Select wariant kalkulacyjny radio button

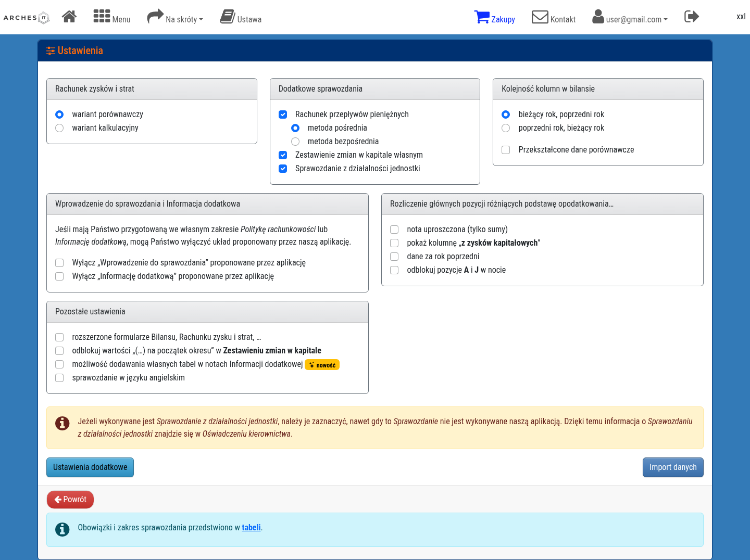[59, 128]
